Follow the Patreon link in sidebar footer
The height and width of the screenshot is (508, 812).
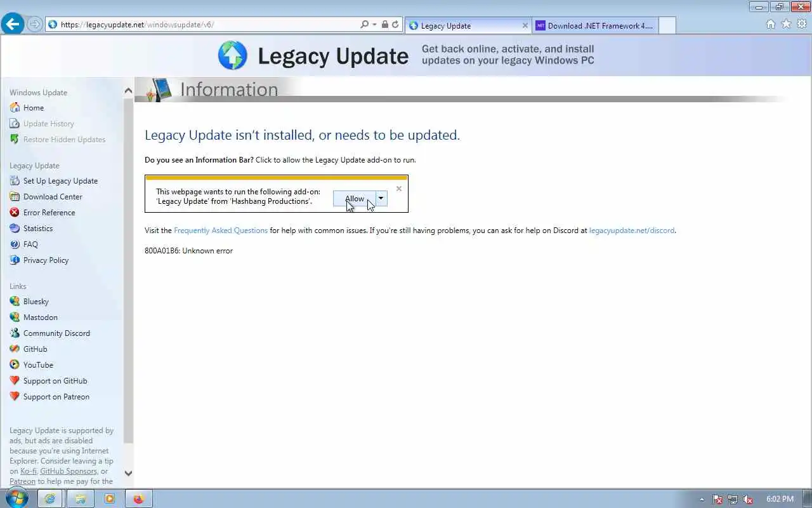pyautogui.click(x=22, y=481)
